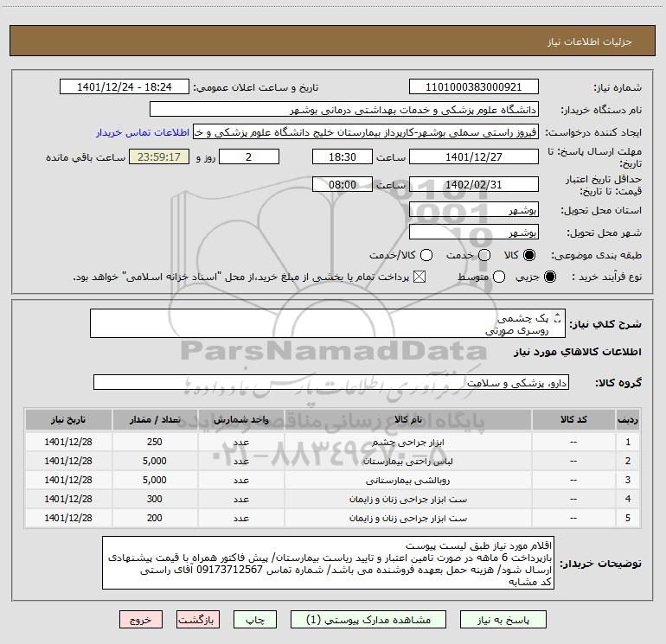
Task: Select row روبالشی بیمارستانی
Action: (x=333, y=480)
